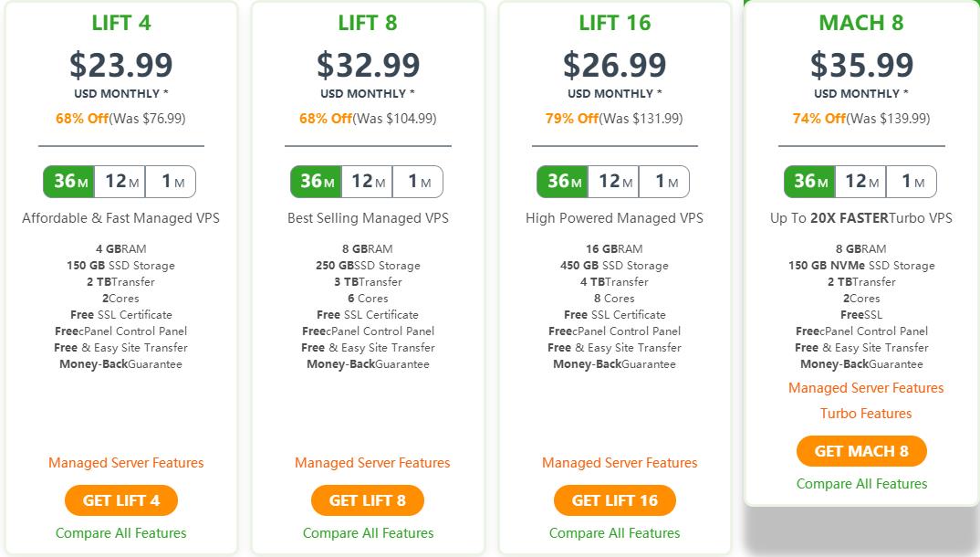Select 36-month billing for Lift 4
The width and height of the screenshot is (980, 557).
tap(69, 182)
